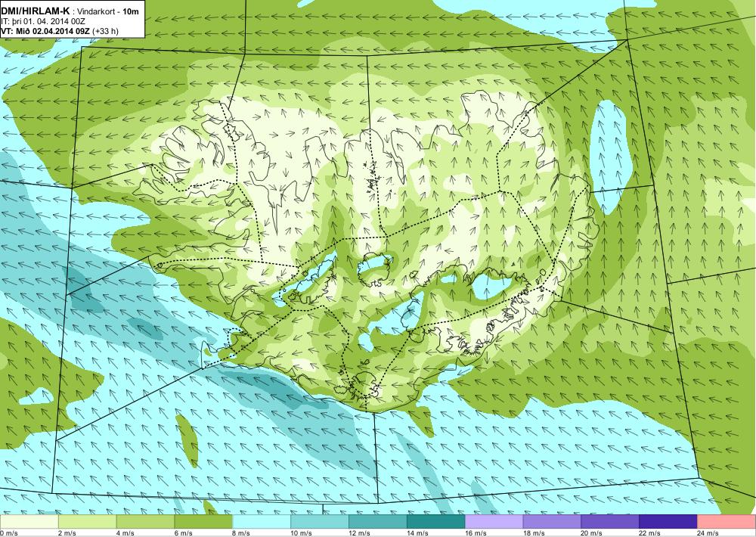This screenshot has height=537, width=756.
Task: Click the '6 m/s' legend label
Action: [183, 533]
